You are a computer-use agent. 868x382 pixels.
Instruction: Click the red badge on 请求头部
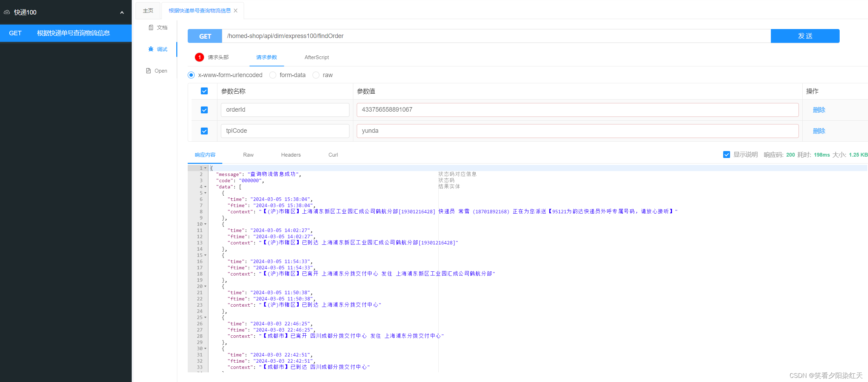point(199,57)
